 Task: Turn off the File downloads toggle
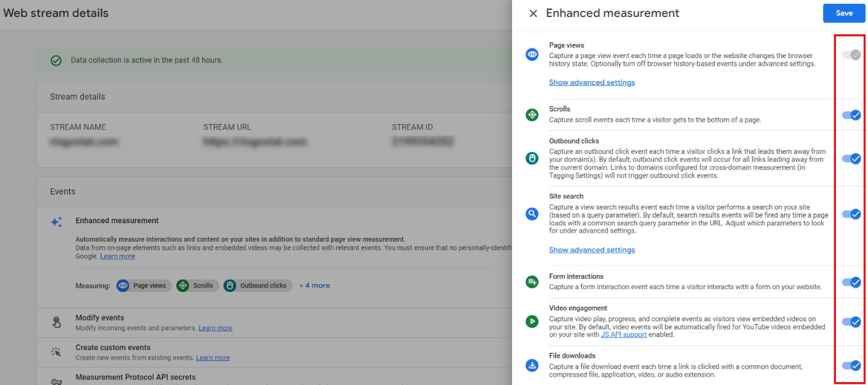[851, 365]
